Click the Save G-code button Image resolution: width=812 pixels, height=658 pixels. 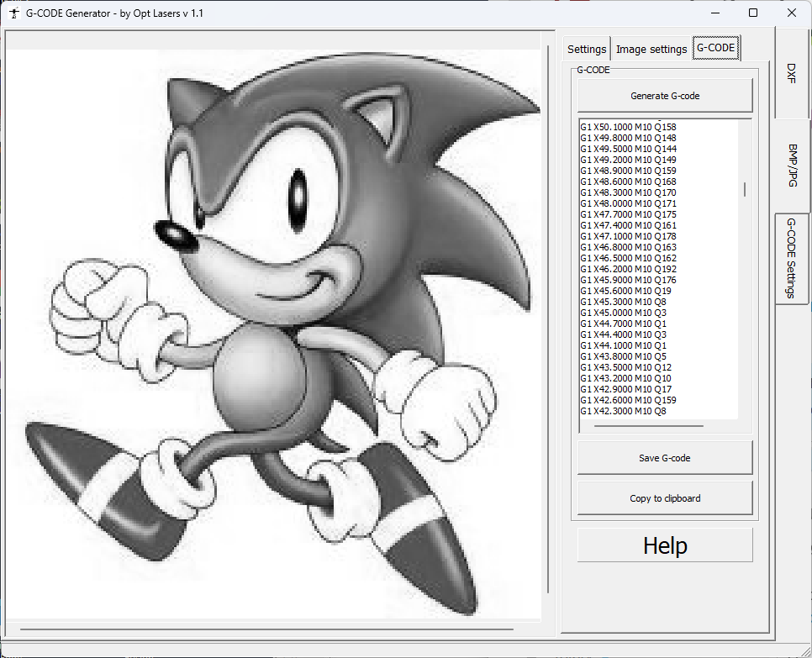(664, 458)
